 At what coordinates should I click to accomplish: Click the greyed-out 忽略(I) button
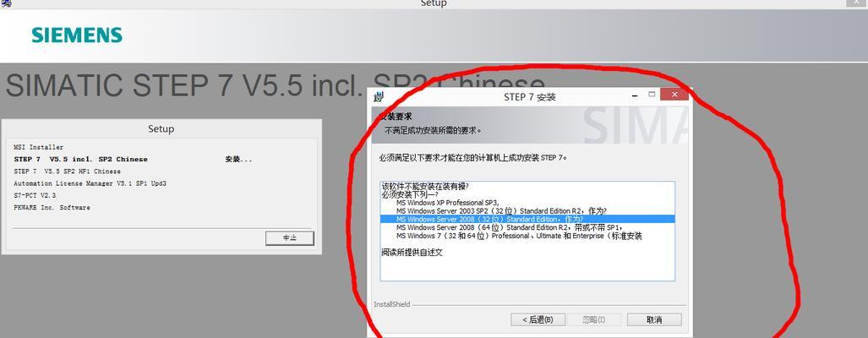coord(594,319)
